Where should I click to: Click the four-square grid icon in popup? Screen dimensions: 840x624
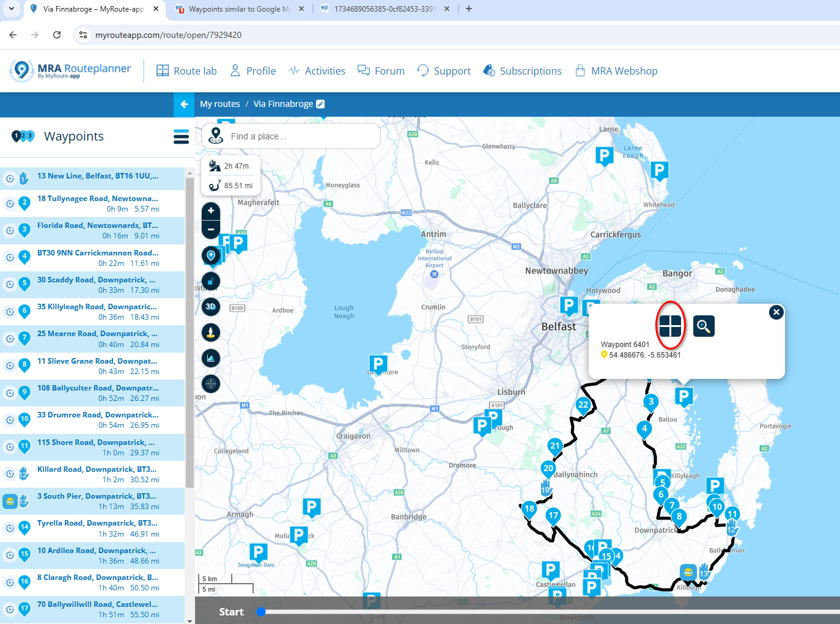[x=670, y=326]
